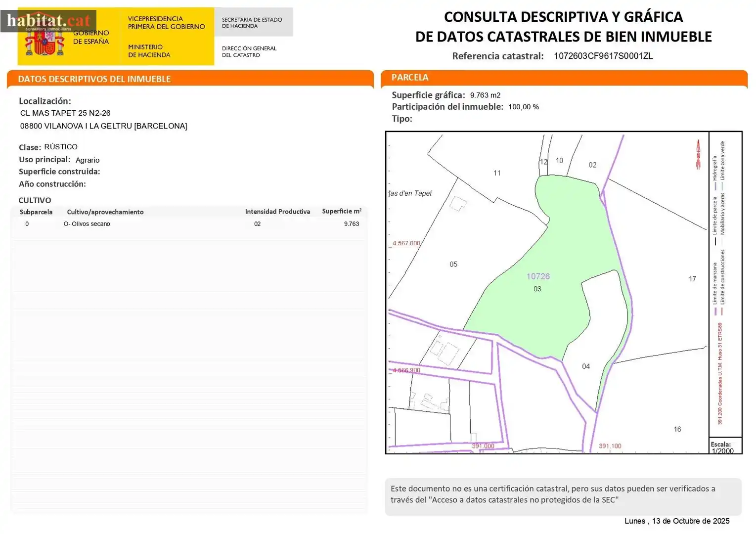
Task: Select '08800 VILANOVA I LA GELTRU [BARCELONA]'
Action: coord(104,126)
